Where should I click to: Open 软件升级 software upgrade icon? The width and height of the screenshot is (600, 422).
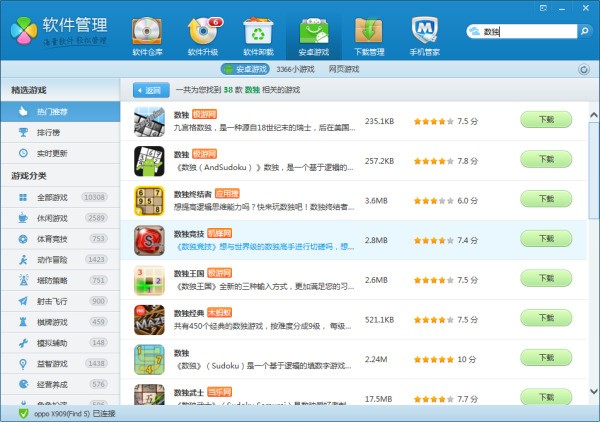(203, 36)
